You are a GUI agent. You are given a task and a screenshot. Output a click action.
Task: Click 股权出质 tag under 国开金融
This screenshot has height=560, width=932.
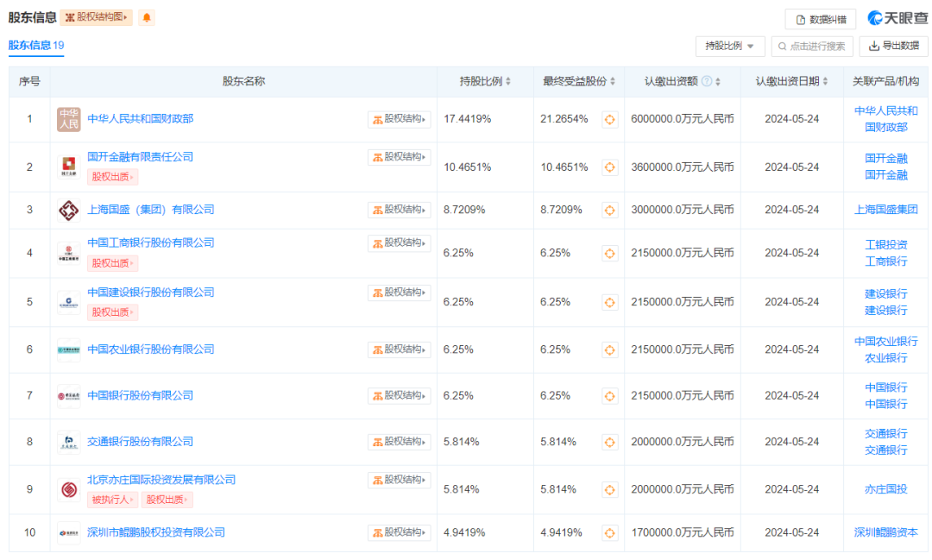(x=112, y=177)
